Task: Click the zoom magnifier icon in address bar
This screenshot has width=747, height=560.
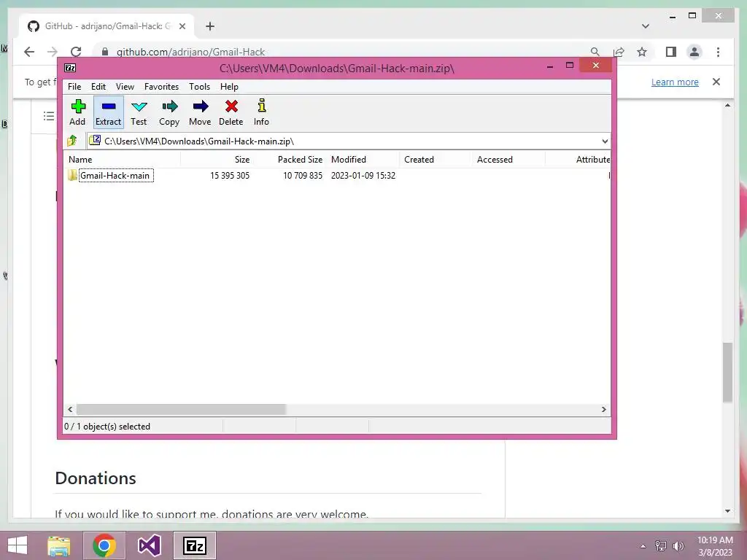Action: [x=595, y=52]
